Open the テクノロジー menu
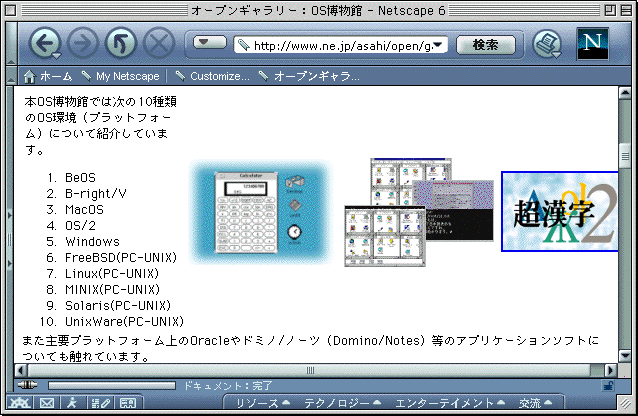638x416 pixels. 343,403
